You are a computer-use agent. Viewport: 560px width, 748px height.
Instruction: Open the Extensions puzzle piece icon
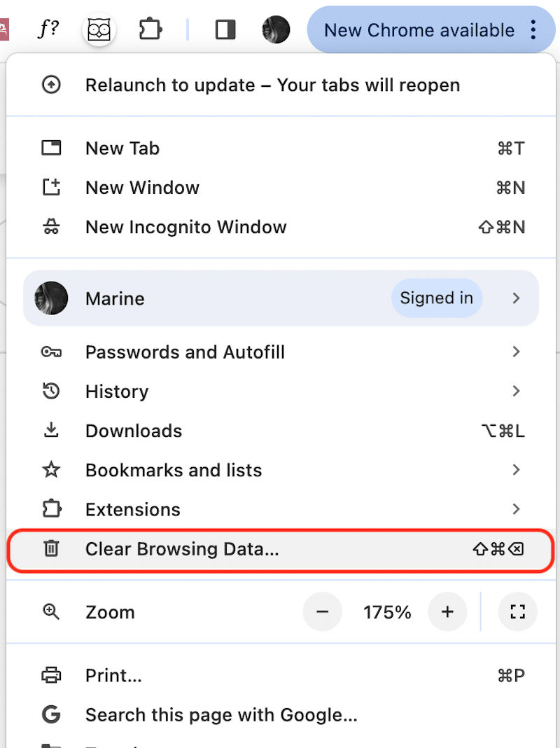[x=150, y=29]
